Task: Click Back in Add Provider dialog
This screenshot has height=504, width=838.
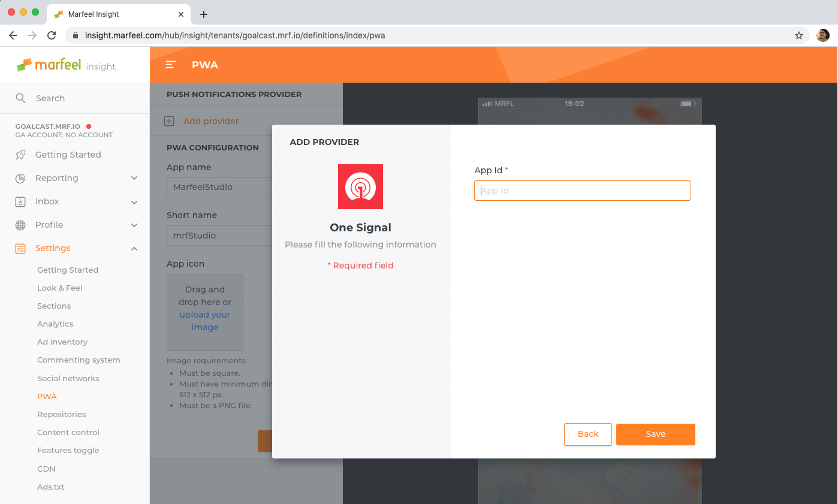Action: pos(588,434)
